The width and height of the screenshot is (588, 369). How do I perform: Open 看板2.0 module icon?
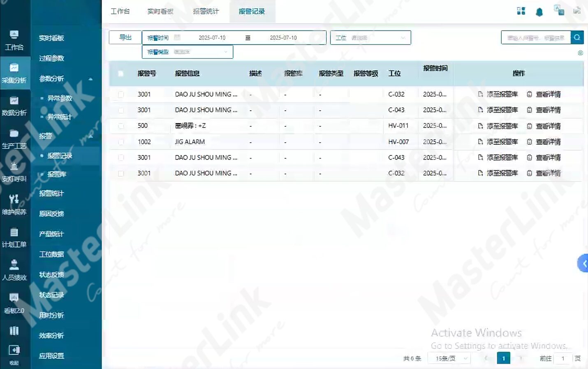14,297
